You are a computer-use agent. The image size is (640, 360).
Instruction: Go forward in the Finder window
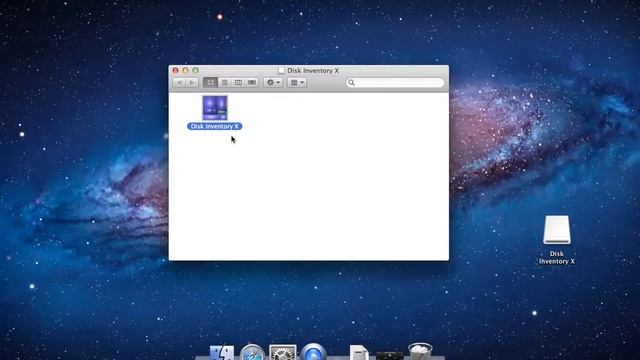[192, 83]
